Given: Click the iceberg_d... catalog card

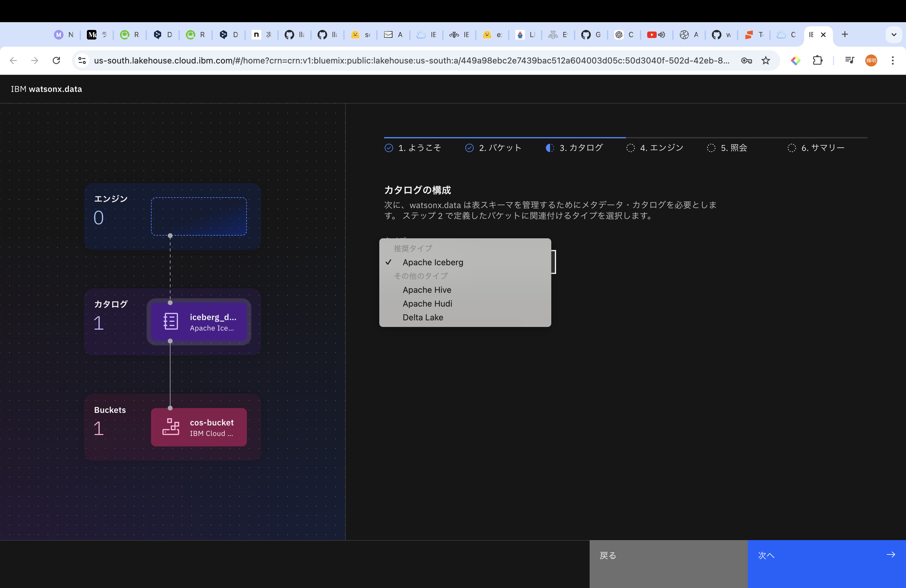Looking at the screenshot, I should [199, 322].
